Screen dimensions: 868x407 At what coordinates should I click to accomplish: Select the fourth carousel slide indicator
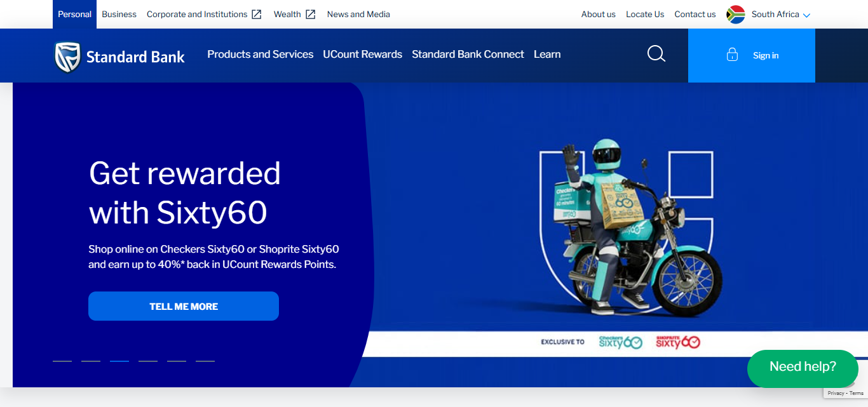pos(148,361)
